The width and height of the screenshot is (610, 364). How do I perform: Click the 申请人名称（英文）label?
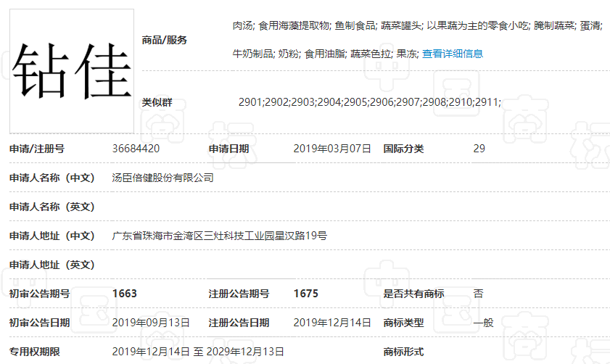(52, 207)
